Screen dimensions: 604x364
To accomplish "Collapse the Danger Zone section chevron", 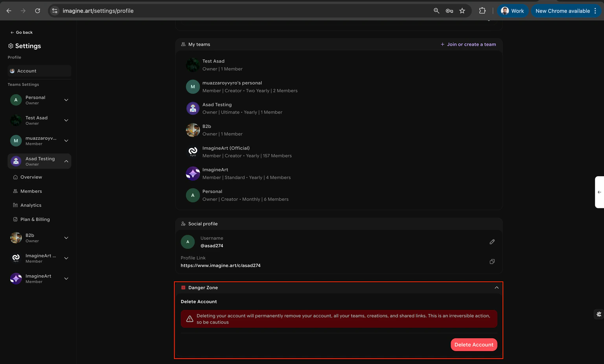I will pos(497,288).
